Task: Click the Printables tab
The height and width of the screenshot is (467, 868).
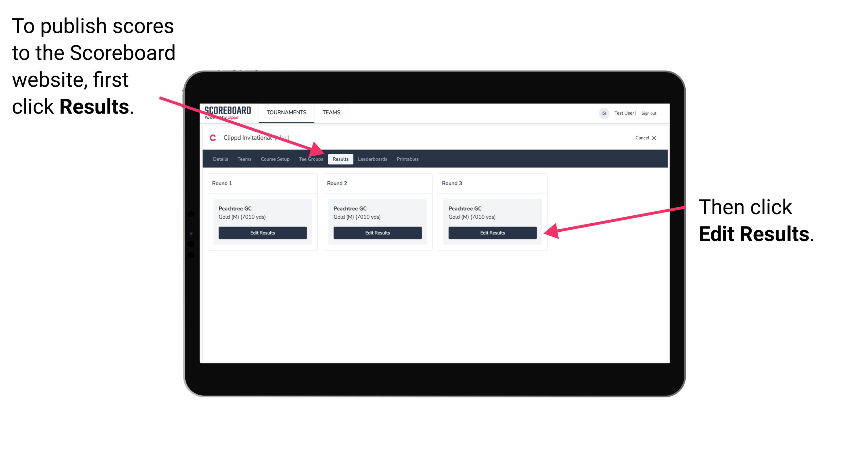Action: tap(407, 159)
